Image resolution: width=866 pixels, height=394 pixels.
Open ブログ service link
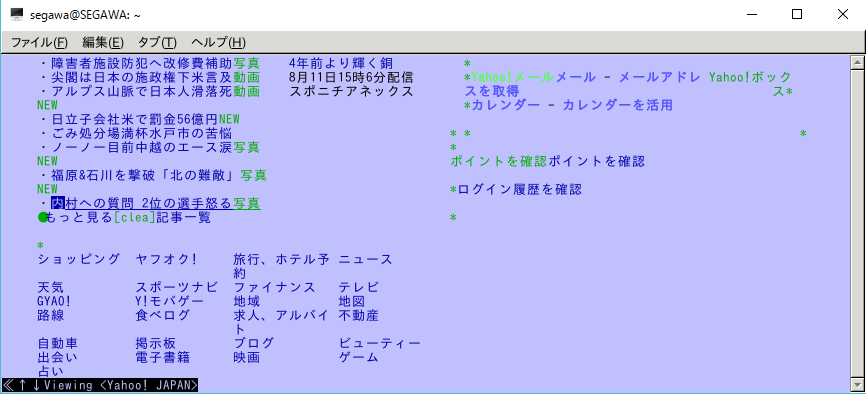pos(254,343)
